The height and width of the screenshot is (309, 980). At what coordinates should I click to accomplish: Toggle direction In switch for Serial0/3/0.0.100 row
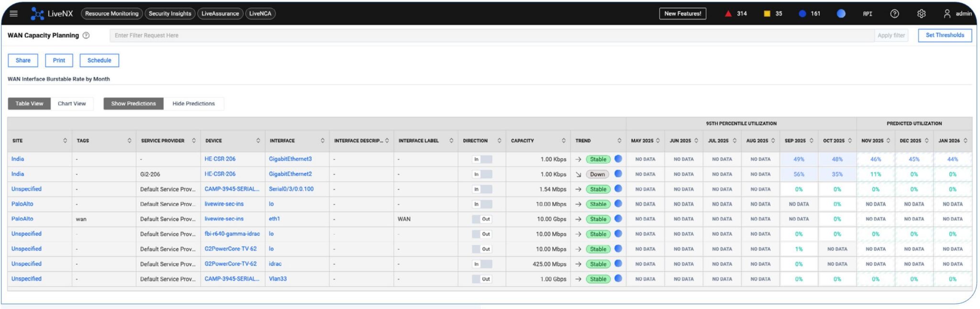coord(482,189)
